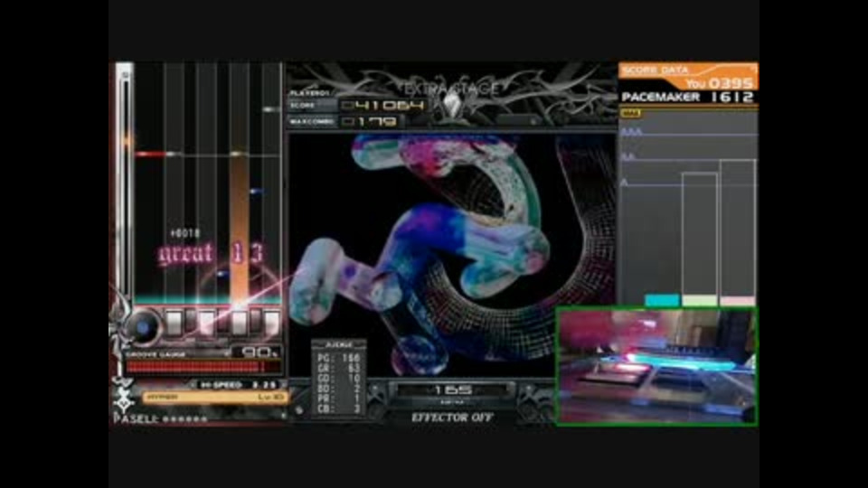The width and height of the screenshot is (868, 488).
Task: Click the GD 10 judge row
Action: [339, 379]
